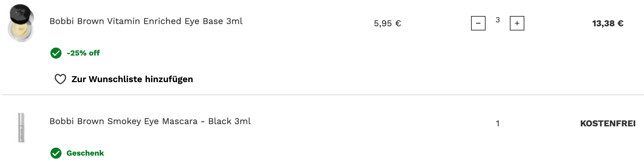Click 'Zur Wunschliste hinzufügen' link text
This screenshot has width=644, height=162.
132,79
